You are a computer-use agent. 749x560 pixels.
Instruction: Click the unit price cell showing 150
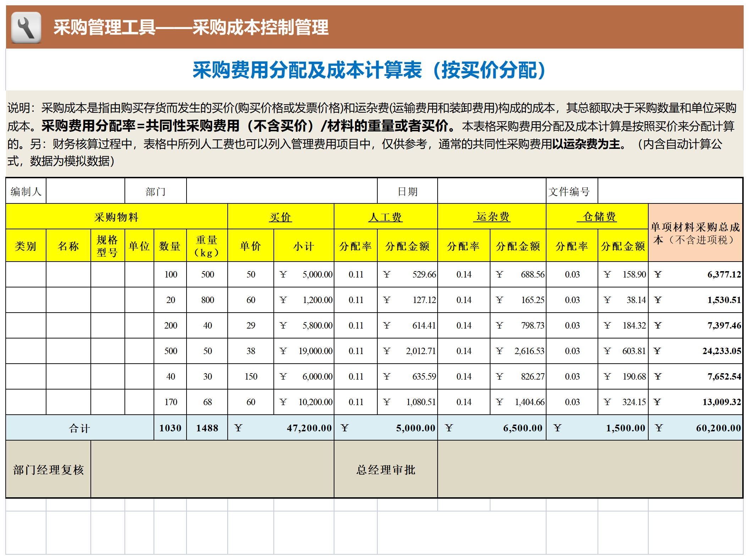[x=251, y=376]
